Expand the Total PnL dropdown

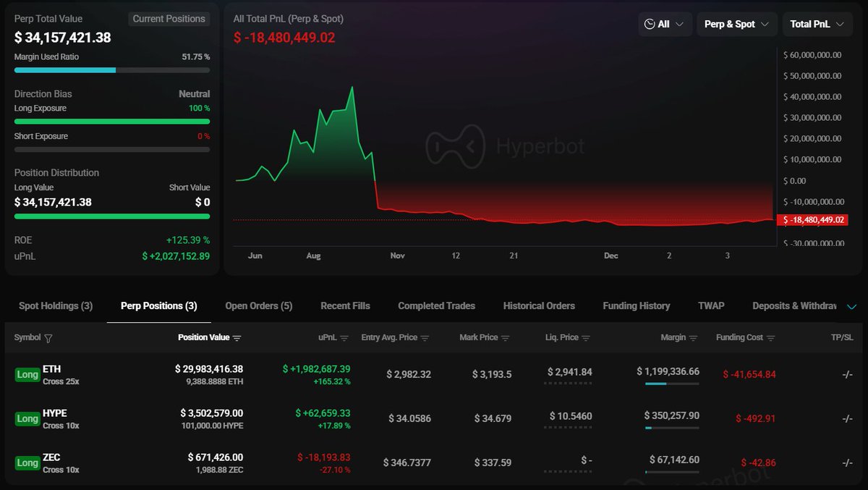(x=817, y=24)
